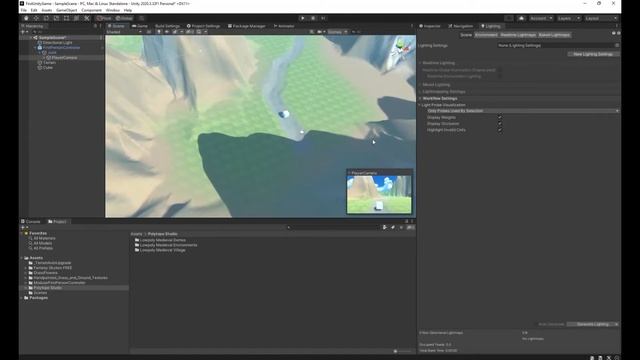
Task: Click the New Lighting Settings button
Action: 593,54
